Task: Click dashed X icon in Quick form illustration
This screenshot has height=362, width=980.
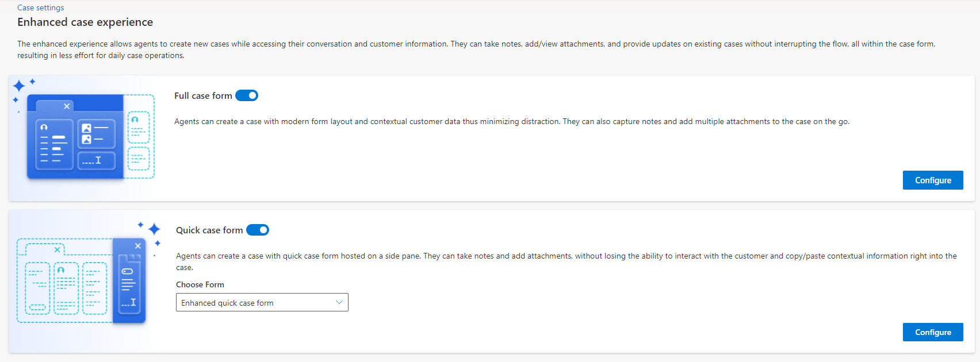Action: (57, 250)
